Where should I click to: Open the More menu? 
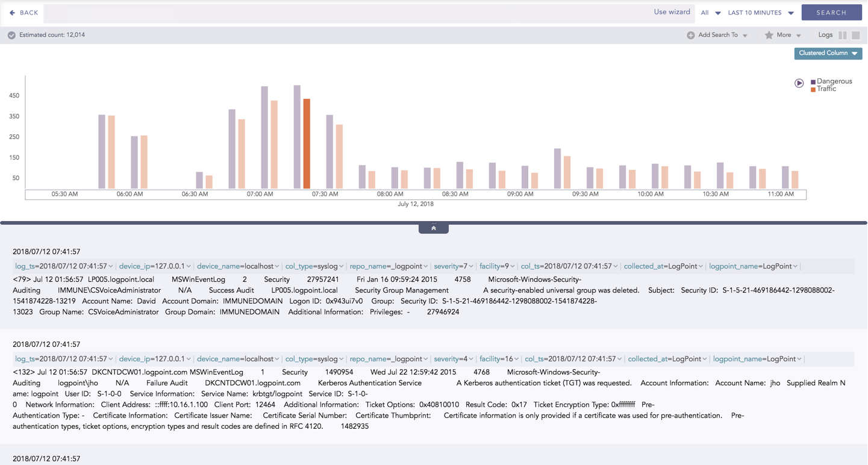pyautogui.click(x=788, y=35)
